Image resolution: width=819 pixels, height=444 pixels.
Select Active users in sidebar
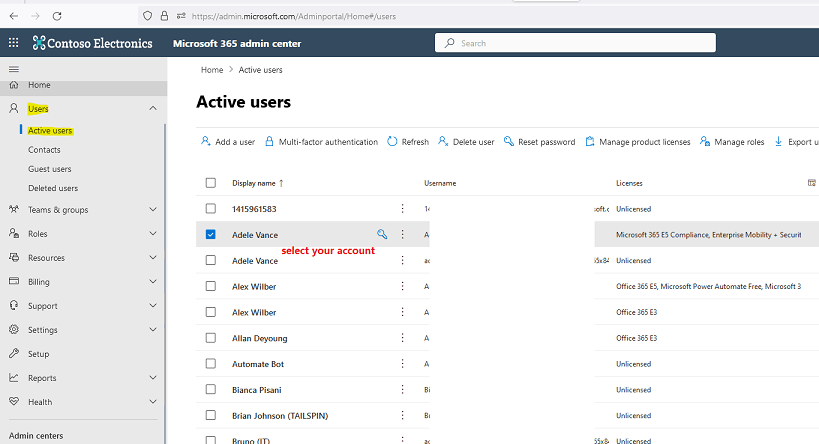tap(50, 131)
